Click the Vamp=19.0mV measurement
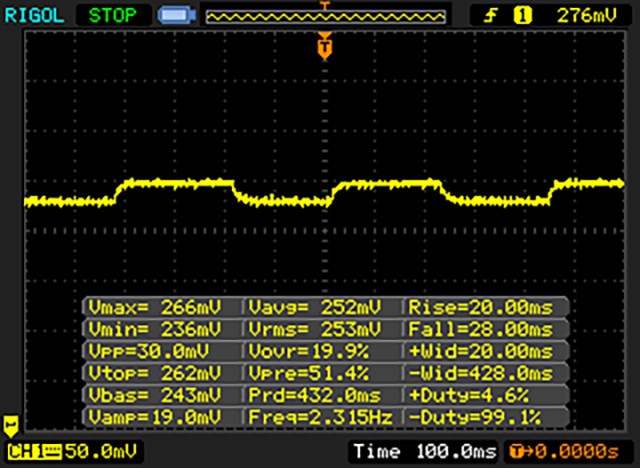Screen dimensions: 640x468 (156, 417)
